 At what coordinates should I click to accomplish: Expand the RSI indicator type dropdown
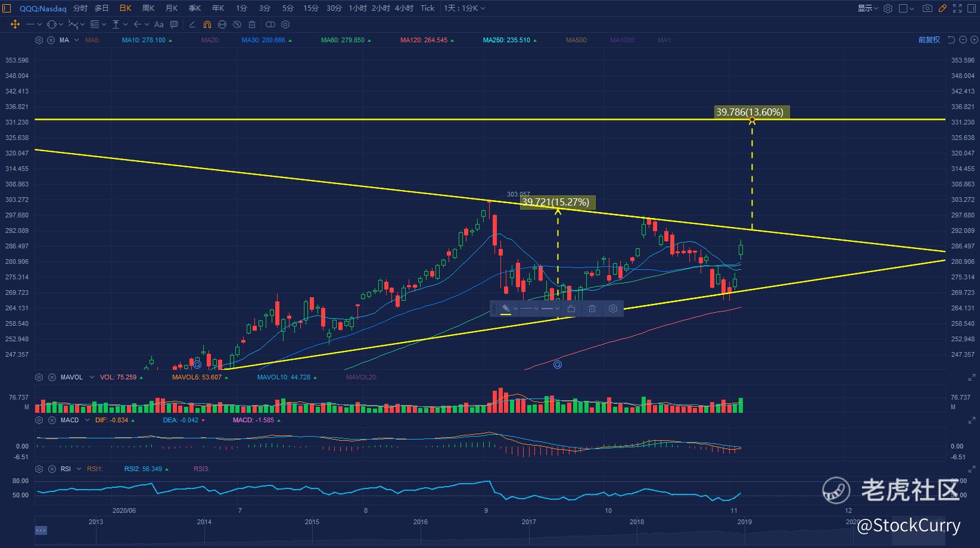78,469
